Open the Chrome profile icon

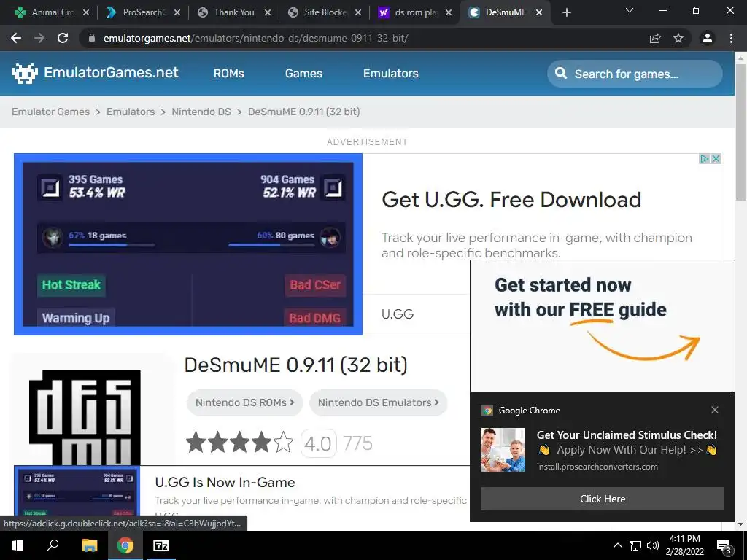(708, 38)
